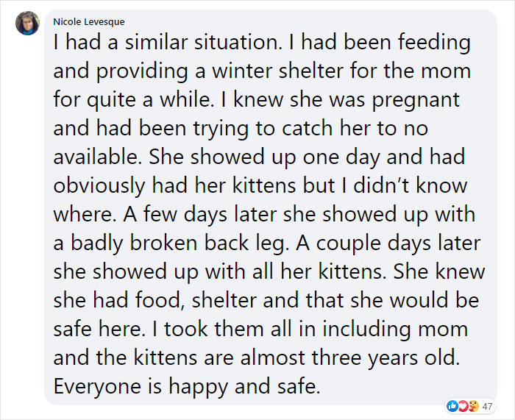This screenshot has height=420, width=515.
Task: Click the red Love heart reaction icon
Action: [x=463, y=405]
